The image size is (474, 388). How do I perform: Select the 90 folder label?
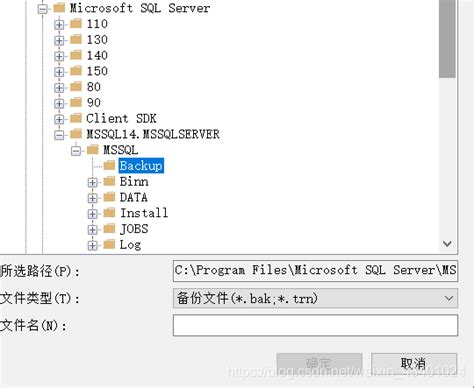[93, 103]
